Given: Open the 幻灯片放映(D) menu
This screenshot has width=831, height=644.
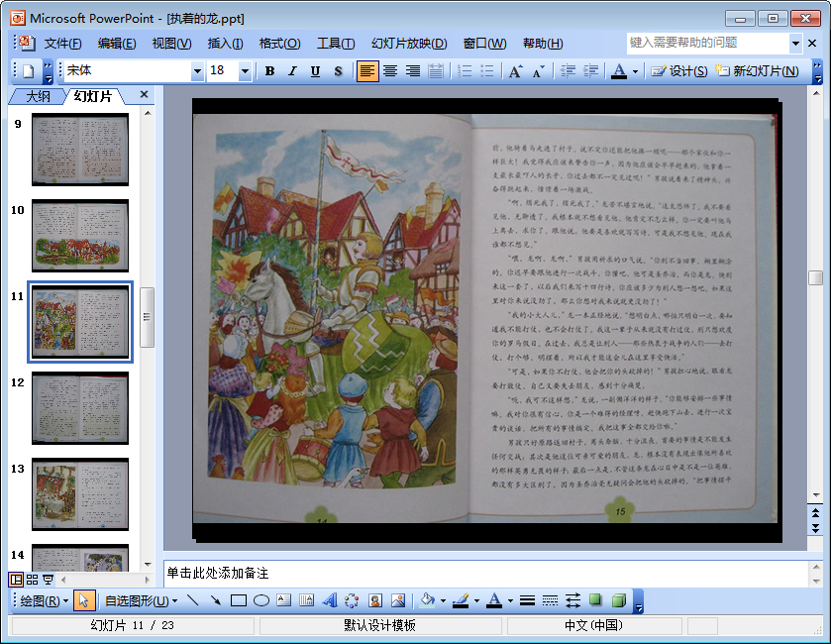Looking at the screenshot, I should 409,44.
